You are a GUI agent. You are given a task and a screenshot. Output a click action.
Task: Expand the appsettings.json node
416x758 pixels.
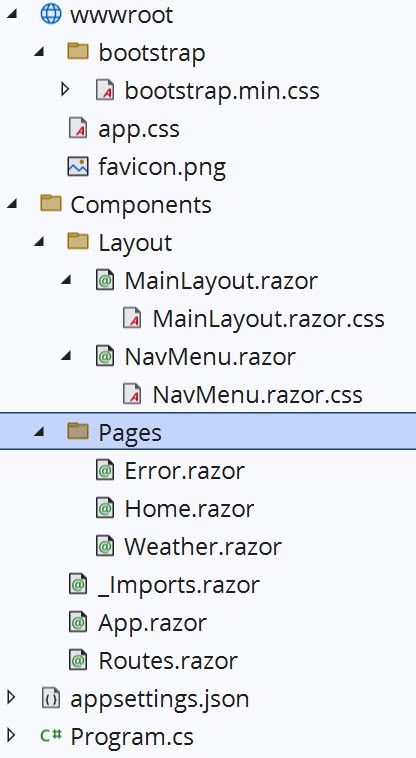click(x=11, y=698)
